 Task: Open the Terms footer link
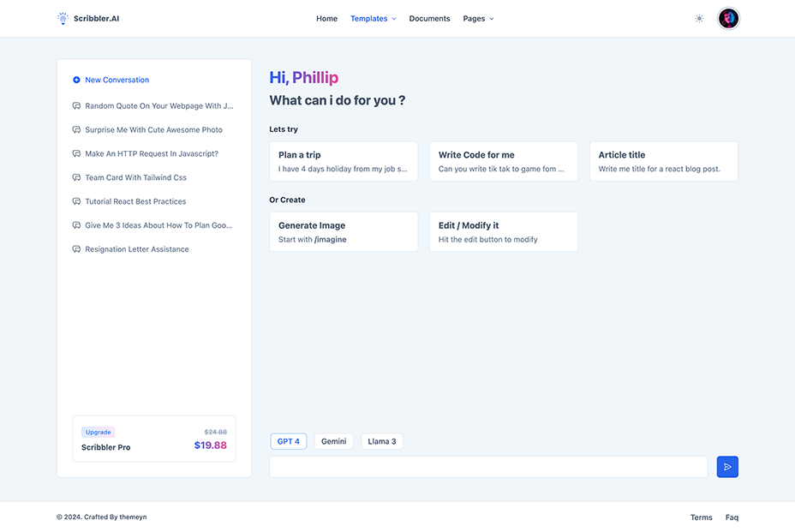(x=702, y=517)
